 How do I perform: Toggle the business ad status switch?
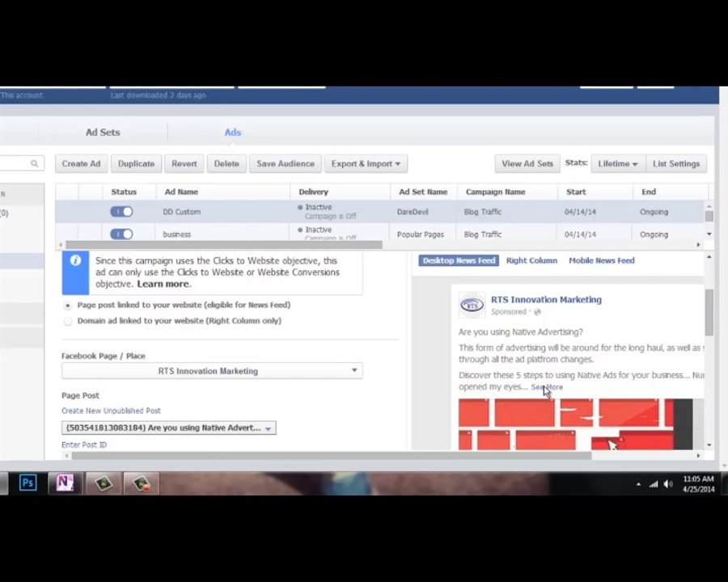pos(121,234)
